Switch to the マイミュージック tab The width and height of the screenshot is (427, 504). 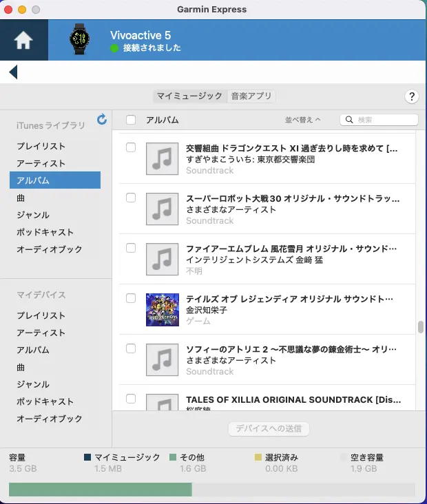189,96
